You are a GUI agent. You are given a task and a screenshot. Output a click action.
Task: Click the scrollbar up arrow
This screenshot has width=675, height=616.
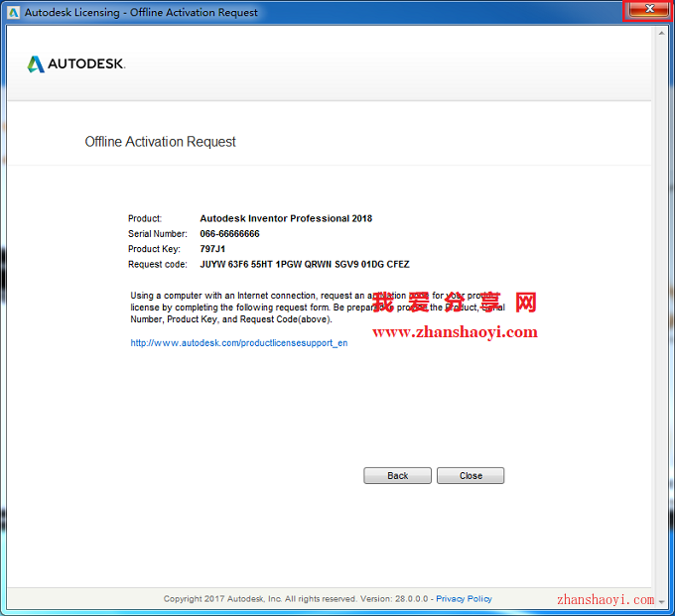(661, 33)
